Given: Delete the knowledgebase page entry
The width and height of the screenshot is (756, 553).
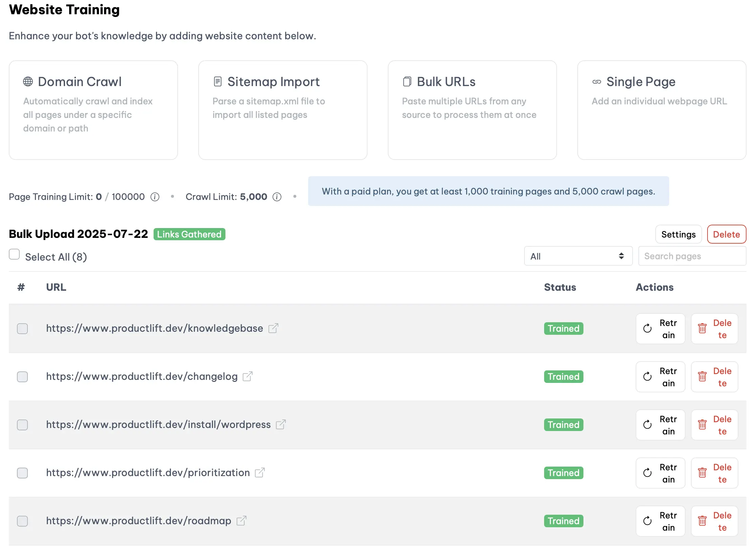Looking at the screenshot, I should tap(715, 328).
